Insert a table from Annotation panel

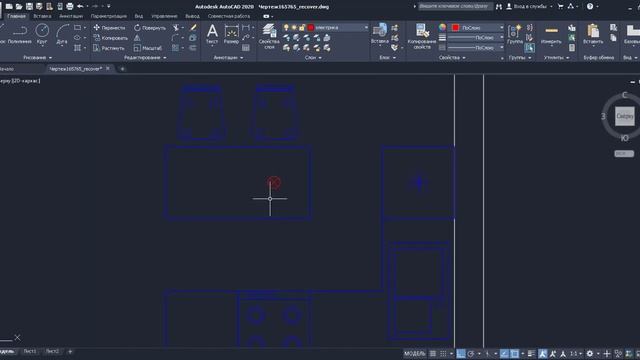[246, 48]
